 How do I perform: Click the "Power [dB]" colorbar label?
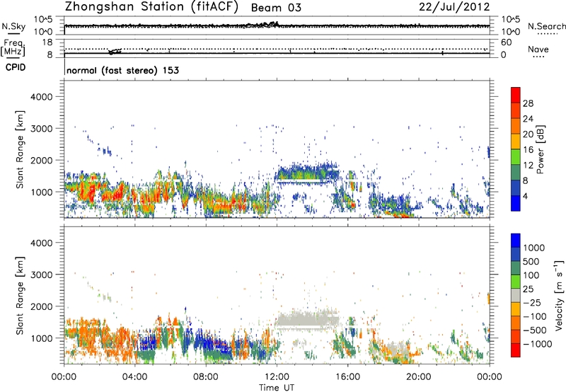(541, 149)
